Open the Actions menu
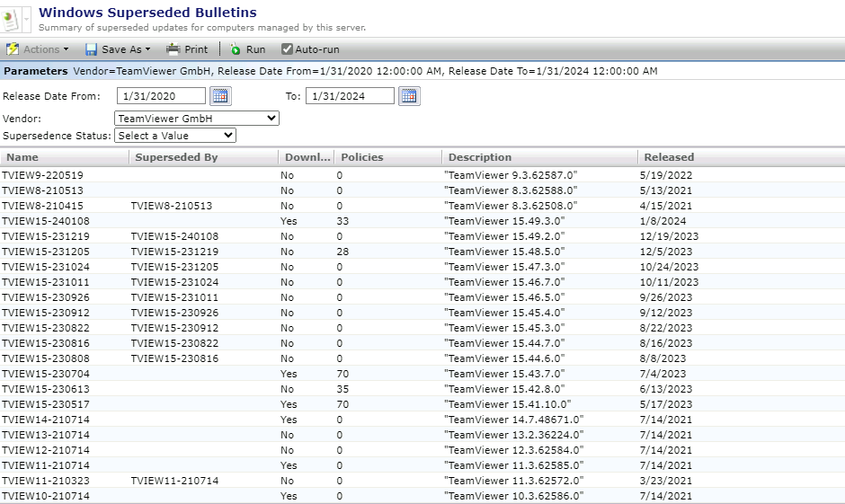 coord(38,49)
